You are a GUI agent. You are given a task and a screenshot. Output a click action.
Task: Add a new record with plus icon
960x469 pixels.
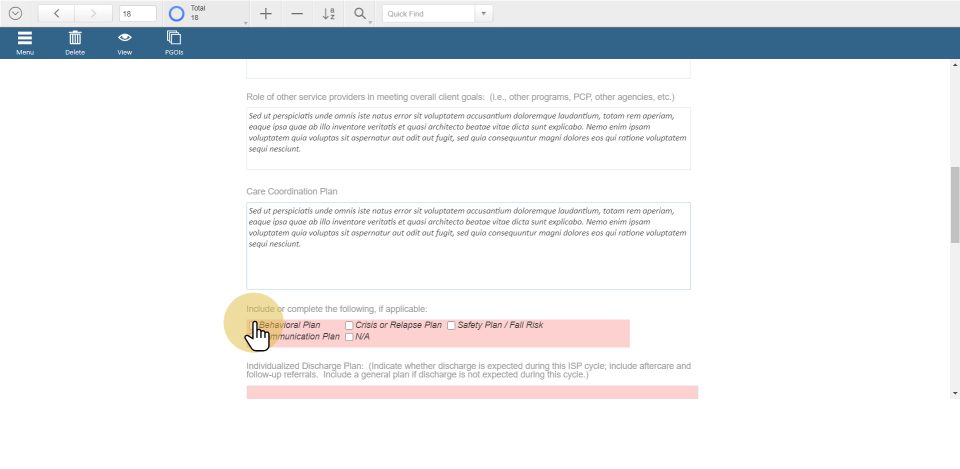tap(265, 14)
